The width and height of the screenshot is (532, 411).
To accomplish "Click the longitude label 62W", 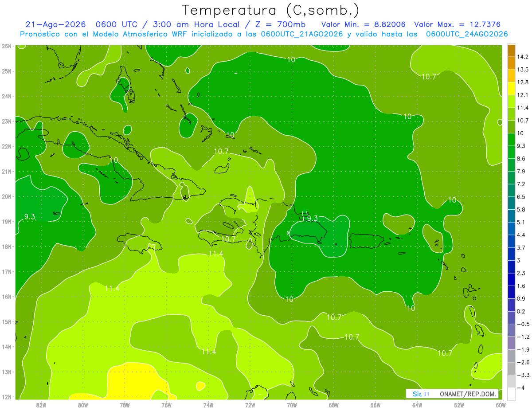I will click(x=459, y=405).
